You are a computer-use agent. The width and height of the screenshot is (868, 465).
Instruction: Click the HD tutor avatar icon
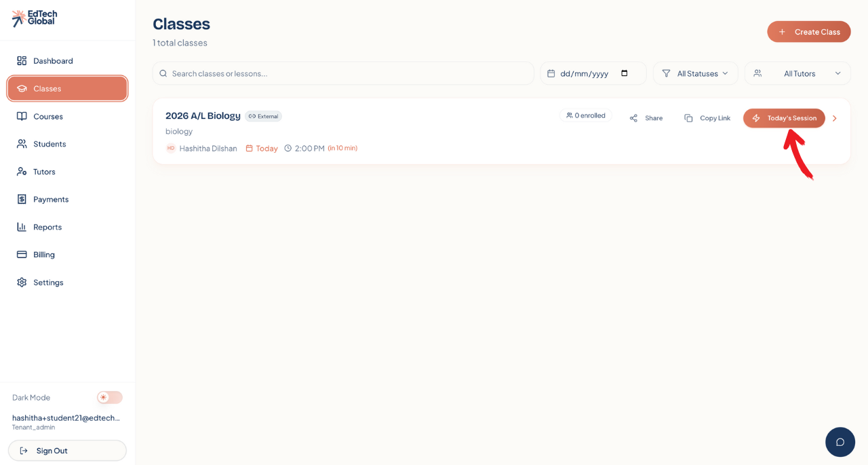(171, 148)
